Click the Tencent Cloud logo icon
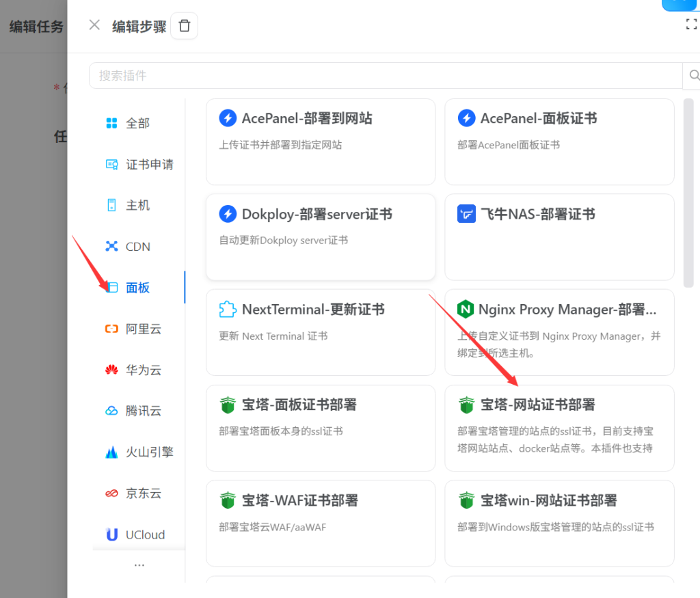 click(x=111, y=411)
